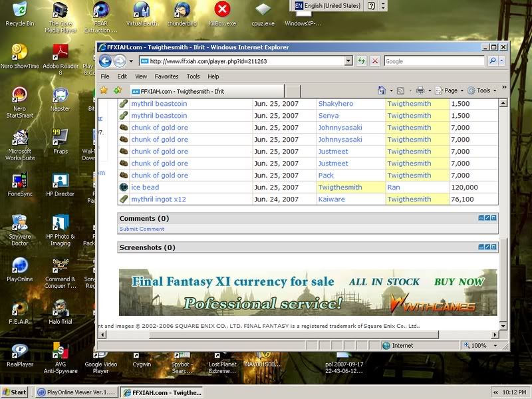The width and height of the screenshot is (532, 399).
Task: Click the Windows Start button
Action: click(x=14, y=392)
